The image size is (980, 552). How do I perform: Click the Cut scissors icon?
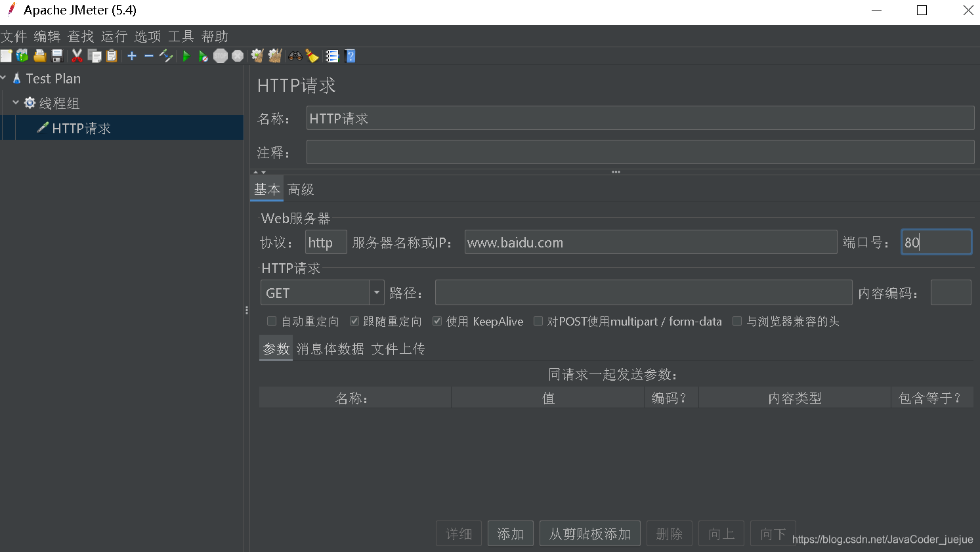pos(77,56)
